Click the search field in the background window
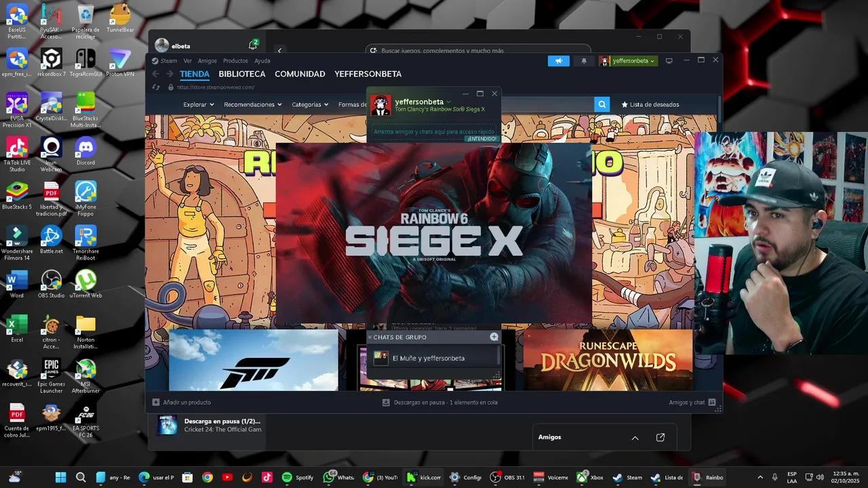The image size is (868, 488). 478,49
